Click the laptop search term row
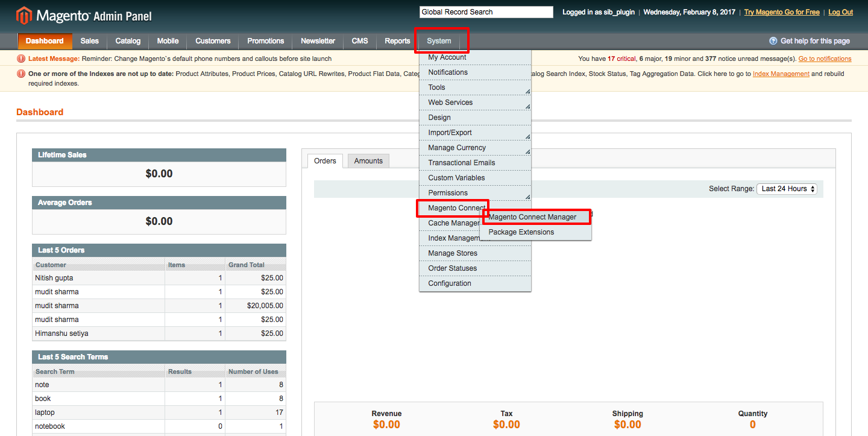Screen dimensions: 868x436 click(x=159, y=412)
